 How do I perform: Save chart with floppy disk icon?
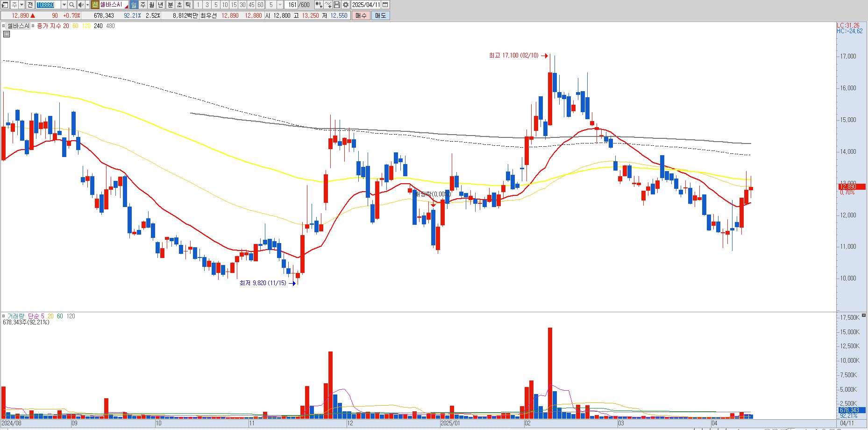pos(337,5)
